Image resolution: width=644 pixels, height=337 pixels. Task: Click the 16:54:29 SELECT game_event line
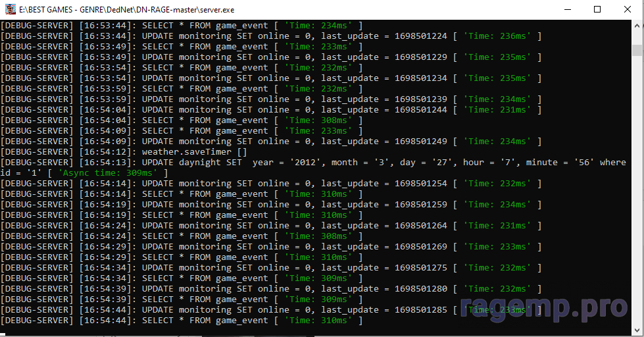pyautogui.click(x=182, y=257)
